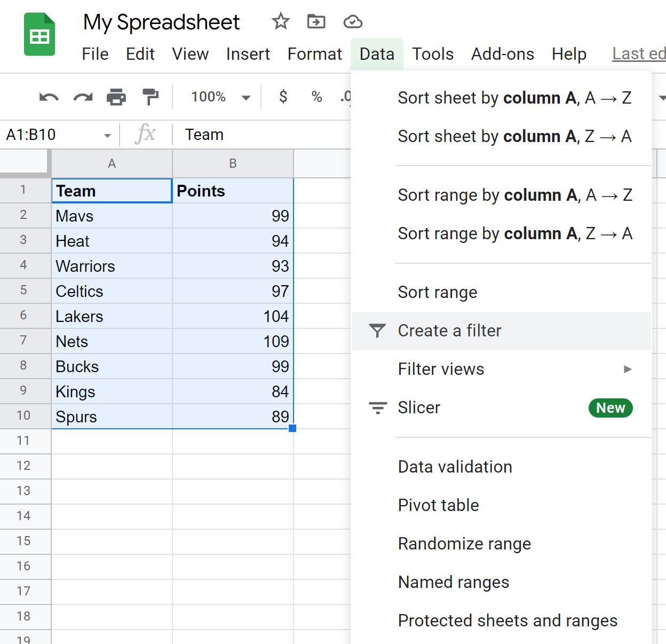Image resolution: width=666 pixels, height=644 pixels.
Task: Select the paint format roller icon
Action: coord(150,97)
